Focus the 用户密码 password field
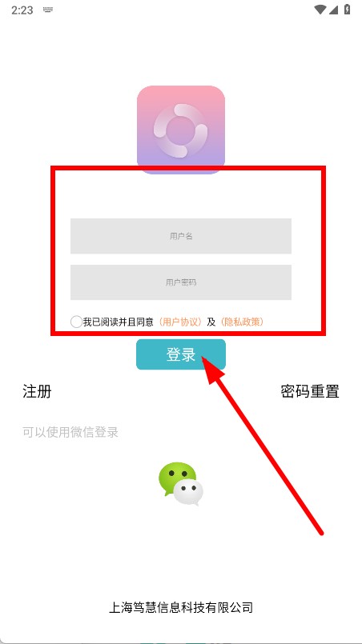The width and height of the screenshot is (362, 644). click(181, 282)
